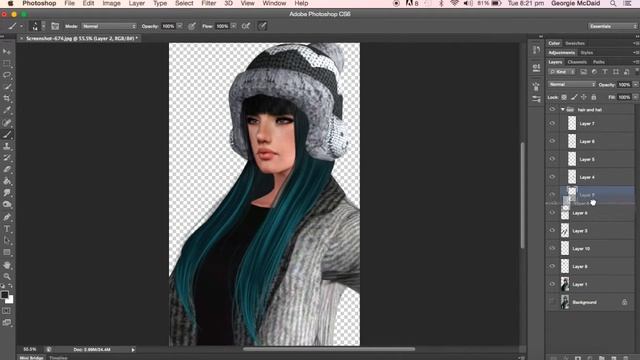Open brush Flow slider arrow
The height and width of the screenshot is (360, 640).
[233, 26]
